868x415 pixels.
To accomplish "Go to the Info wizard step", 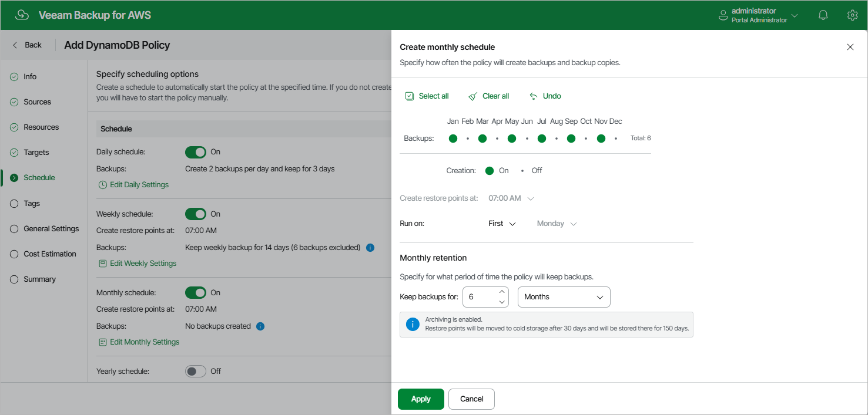I will [30, 77].
